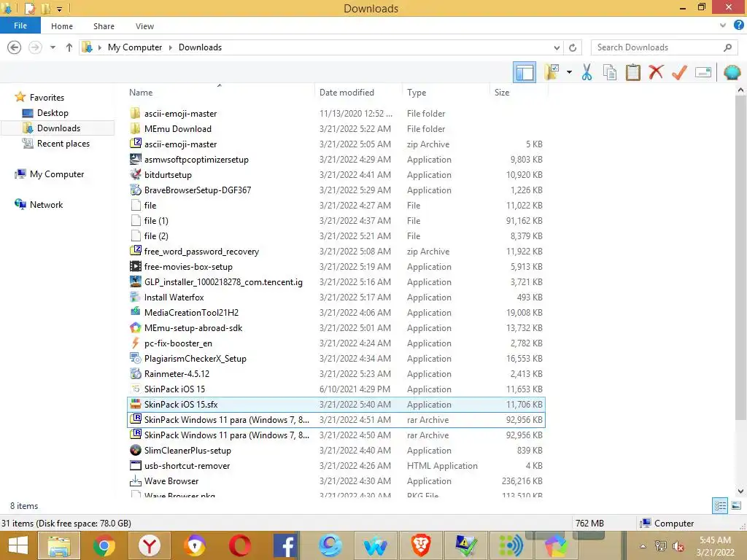Cut selection with the scissors icon
Viewport: 747px width, 560px height.
pos(587,72)
